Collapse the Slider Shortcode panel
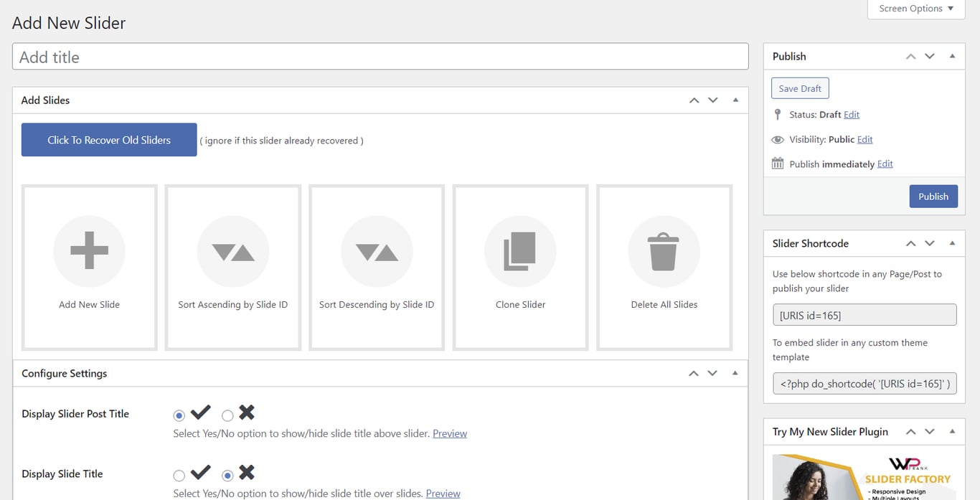This screenshot has height=500, width=980. click(953, 243)
